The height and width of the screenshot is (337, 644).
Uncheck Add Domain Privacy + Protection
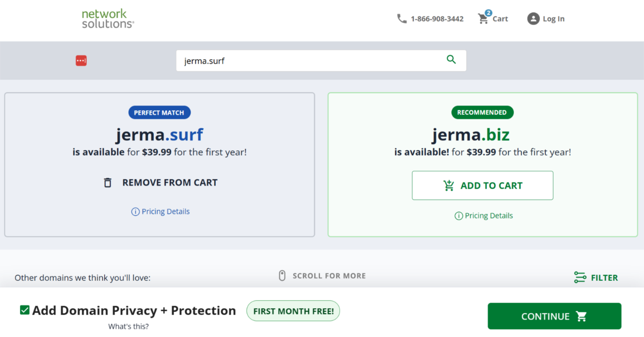[24, 310]
